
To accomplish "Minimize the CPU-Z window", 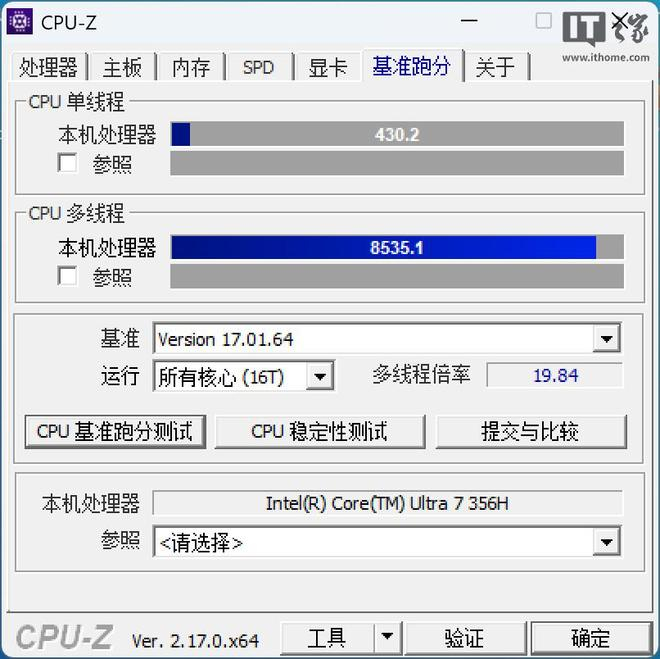I will click(469, 21).
